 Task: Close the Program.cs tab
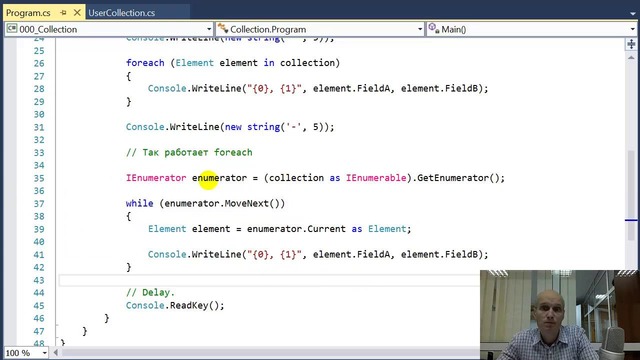point(77,13)
